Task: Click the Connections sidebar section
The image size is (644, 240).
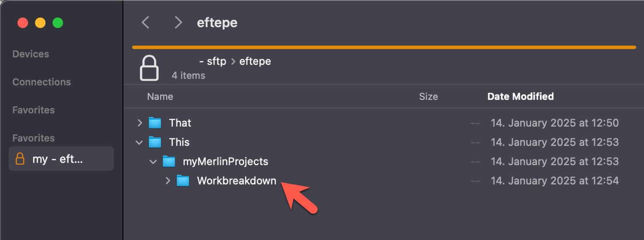Action: tap(41, 82)
